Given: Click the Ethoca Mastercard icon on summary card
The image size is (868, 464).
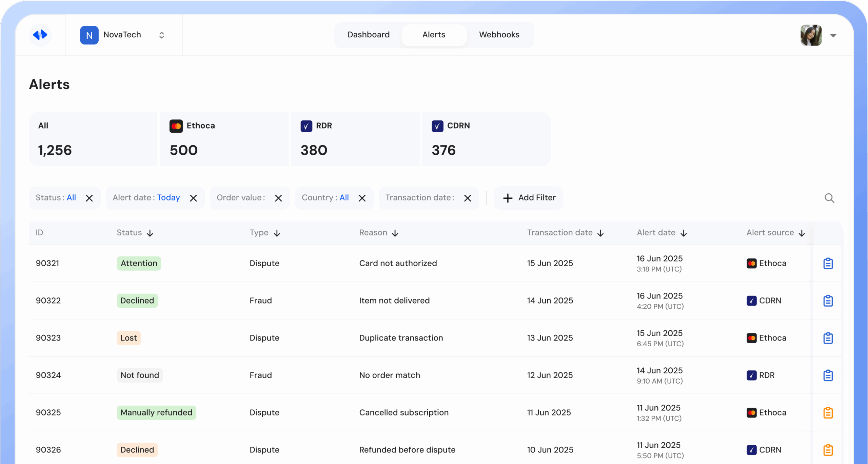Looking at the screenshot, I should [x=176, y=126].
